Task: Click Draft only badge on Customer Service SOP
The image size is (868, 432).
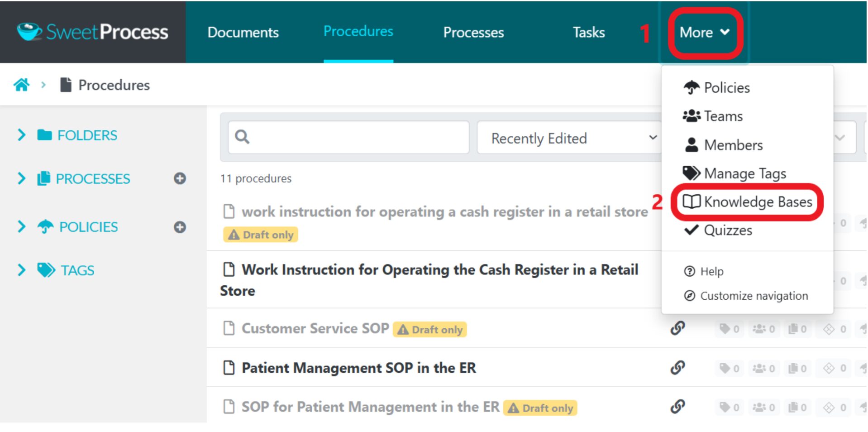Action: pos(429,329)
